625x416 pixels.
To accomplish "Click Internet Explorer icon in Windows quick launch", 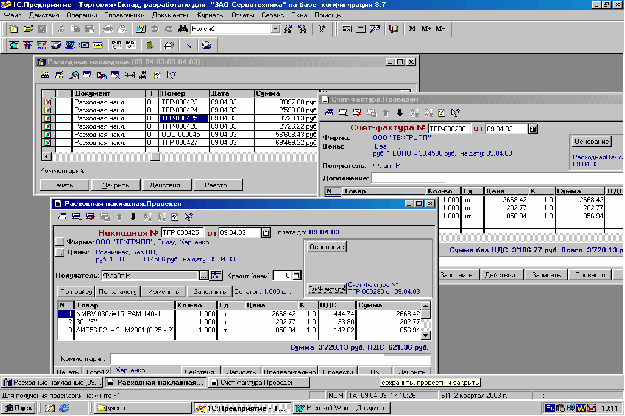I will point(64,408).
